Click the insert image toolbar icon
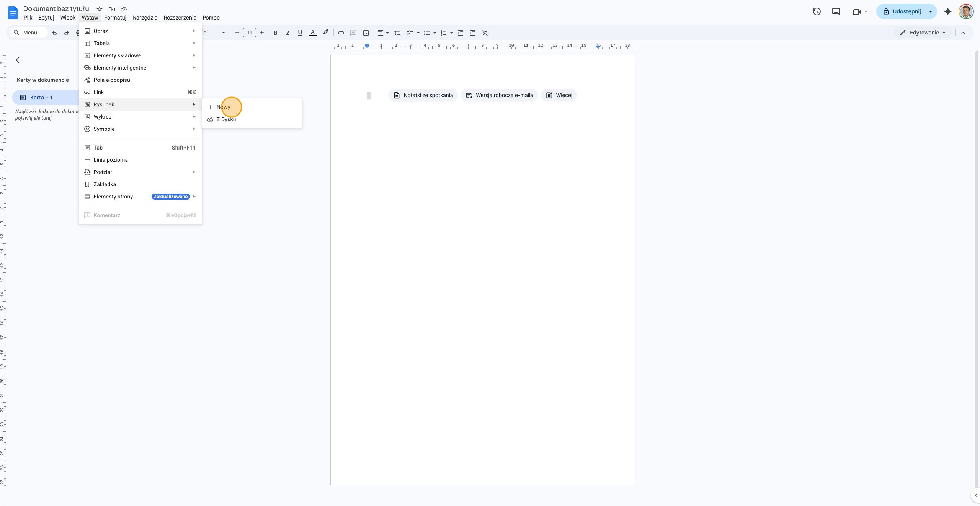The width and height of the screenshot is (980, 506). pos(366,33)
